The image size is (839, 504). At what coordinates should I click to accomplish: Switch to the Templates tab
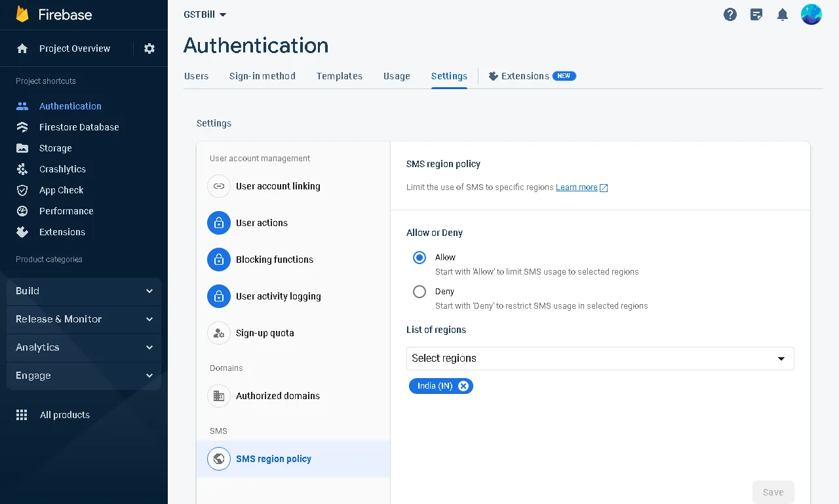[340, 76]
